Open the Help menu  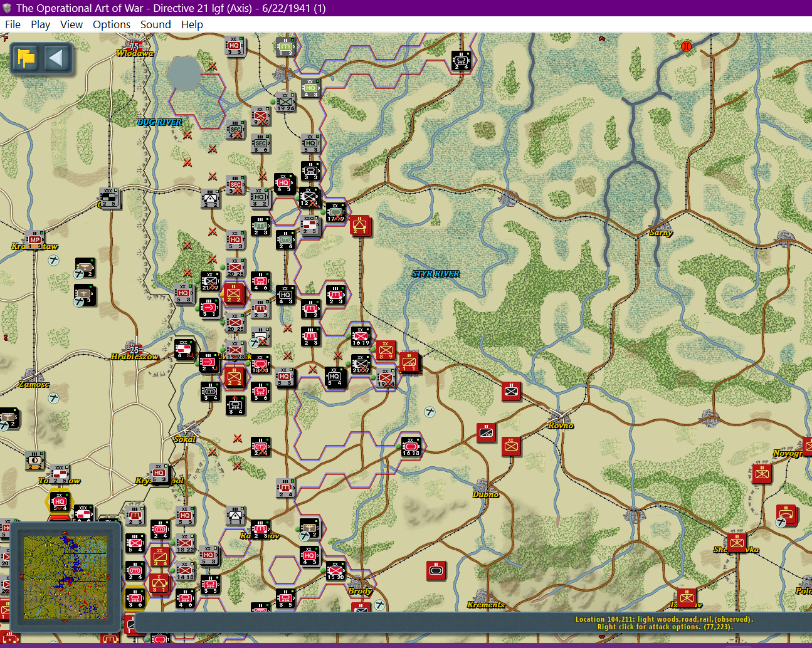[192, 24]
